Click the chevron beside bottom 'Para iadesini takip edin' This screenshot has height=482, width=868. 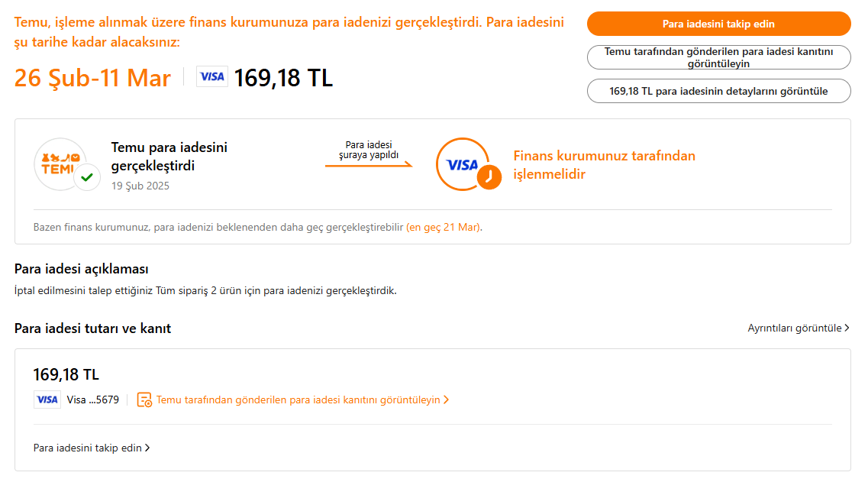tap(147, 448)
